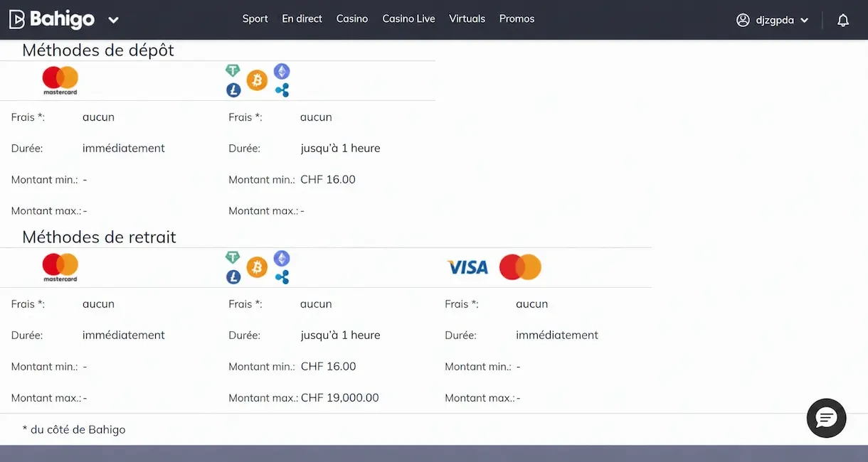868x462 pixels.
Task: Click CHF 16.00 under the withdrawal crypto method
Action: pyautogui.click(x=328, y=367)
